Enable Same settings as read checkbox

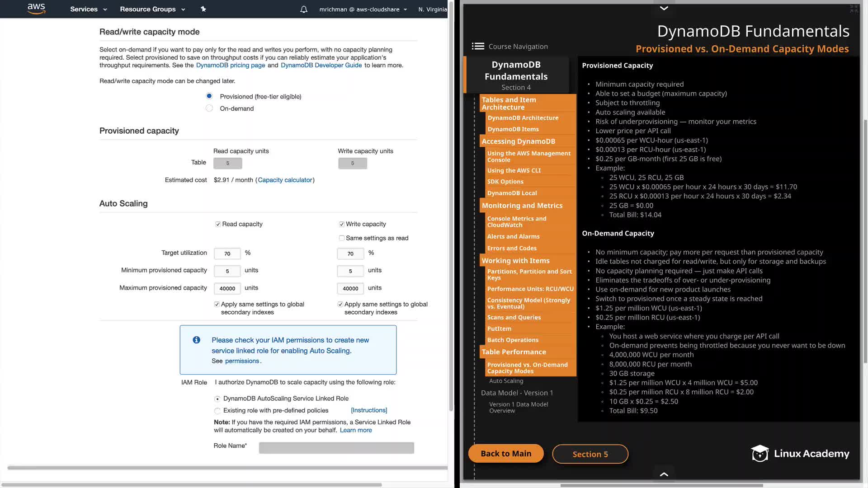342,238
